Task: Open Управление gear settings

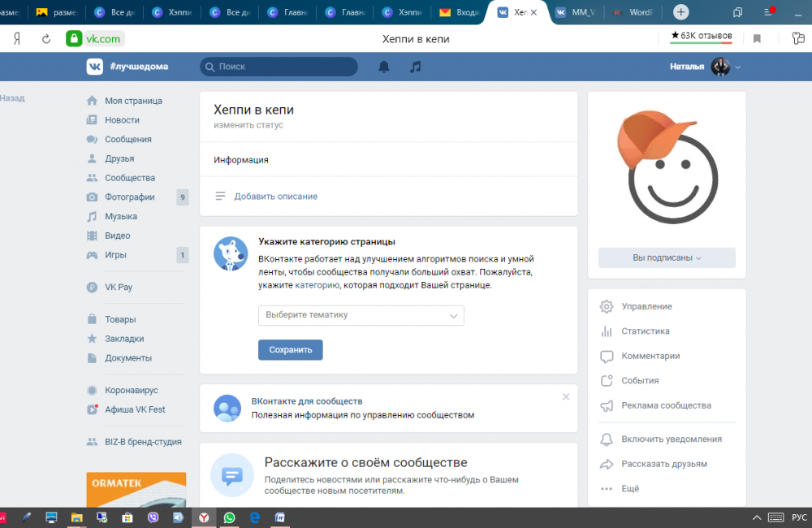Action: (607, 306)
